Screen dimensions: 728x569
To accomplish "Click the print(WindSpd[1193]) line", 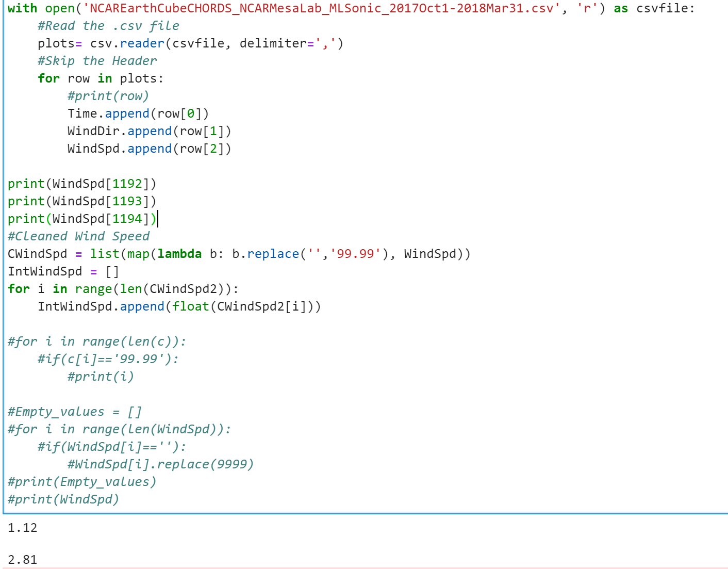I will pos(82,201).
